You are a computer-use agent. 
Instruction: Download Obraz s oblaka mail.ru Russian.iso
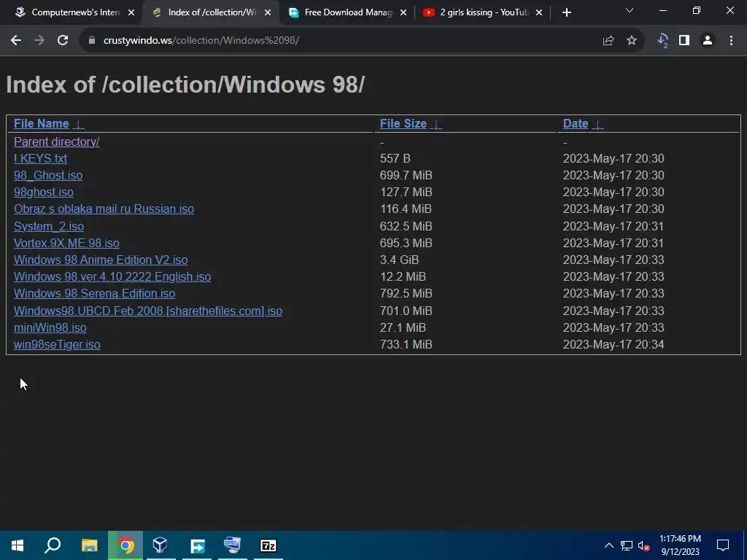pos(104,209)
